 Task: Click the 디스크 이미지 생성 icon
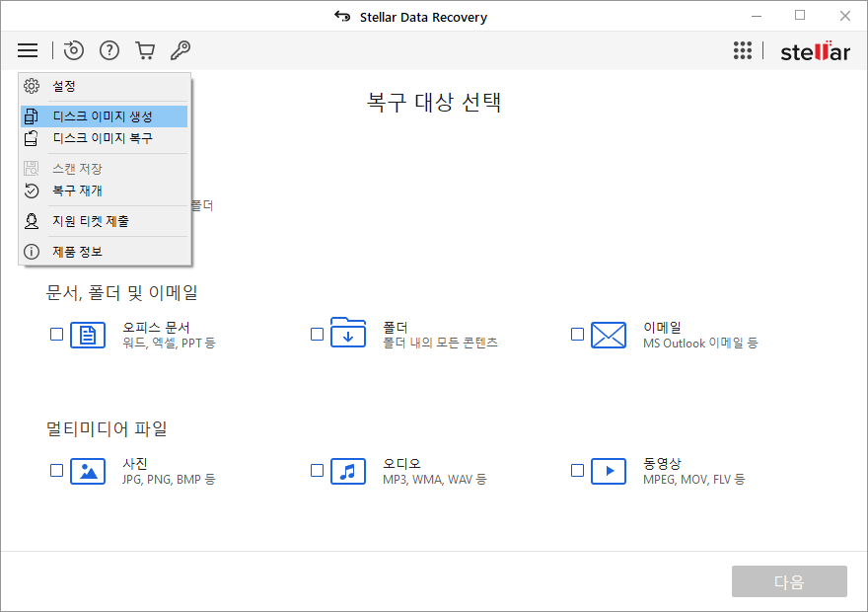32,116
